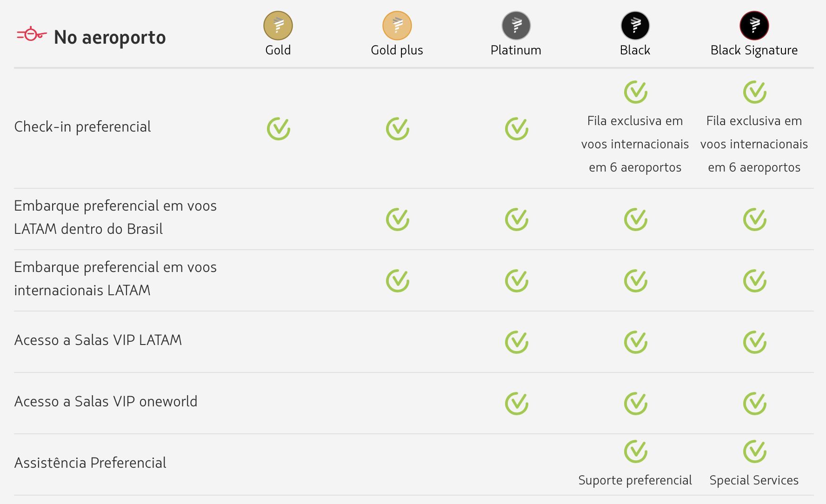Select the Black Signature column label
The height and width of the screenshot is (504, 826).
754,50
